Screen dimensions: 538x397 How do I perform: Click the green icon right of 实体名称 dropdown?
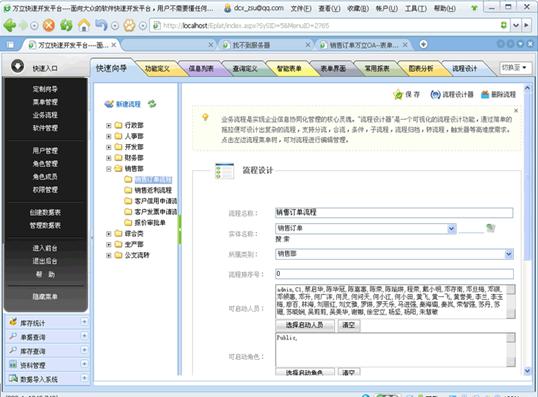click(x=491, y=228)
